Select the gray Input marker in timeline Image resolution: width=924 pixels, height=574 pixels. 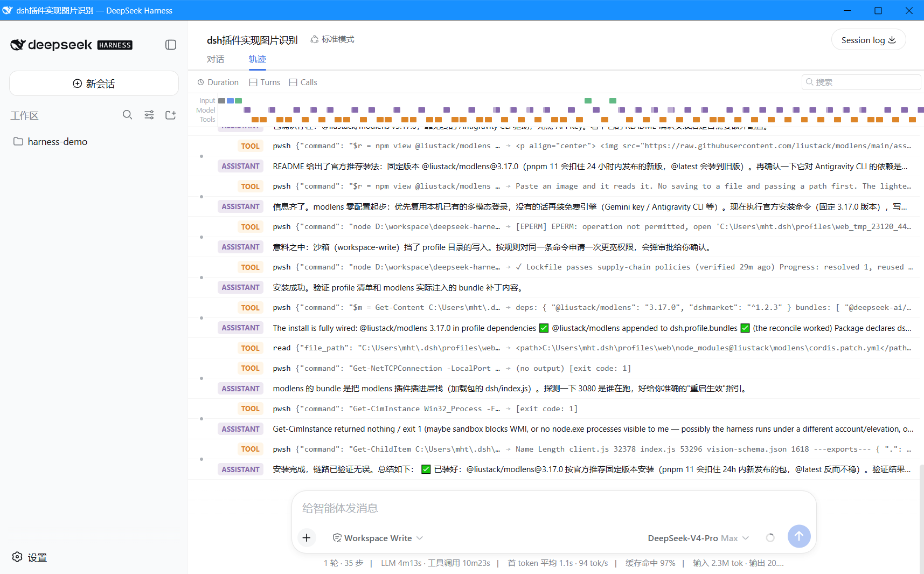click(221, 101)
